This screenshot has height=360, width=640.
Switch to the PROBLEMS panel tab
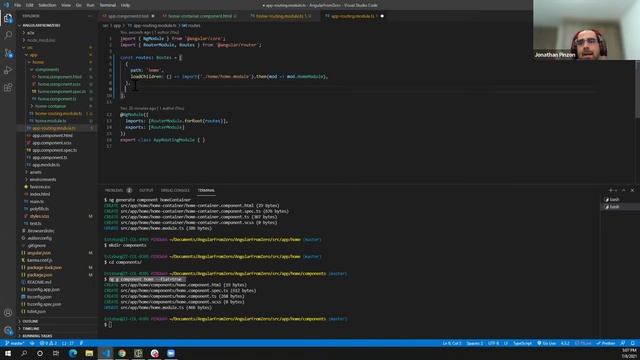(x=114, y=190)
